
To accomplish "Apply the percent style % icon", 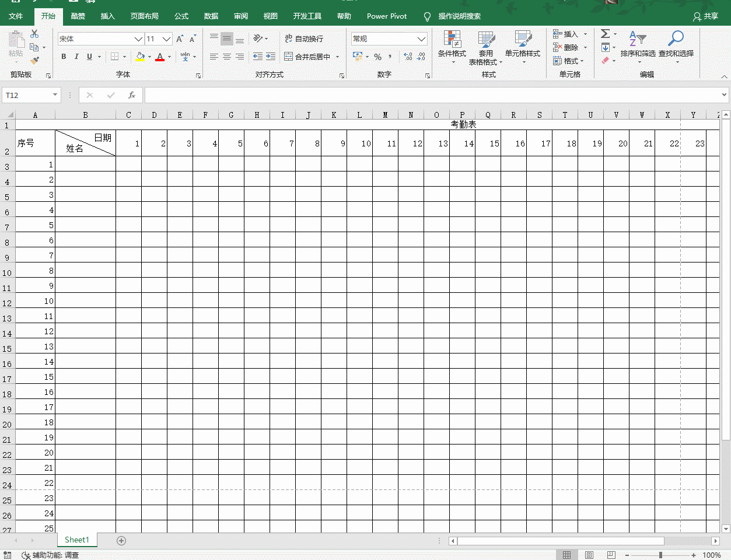I will [x=377, y=57].
